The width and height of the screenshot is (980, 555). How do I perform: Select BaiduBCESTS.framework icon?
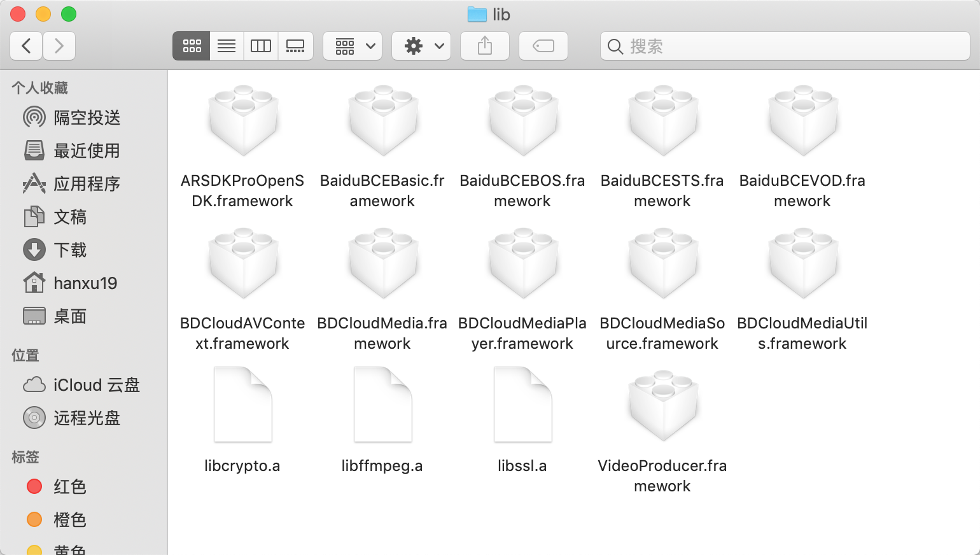click(663, 120)
